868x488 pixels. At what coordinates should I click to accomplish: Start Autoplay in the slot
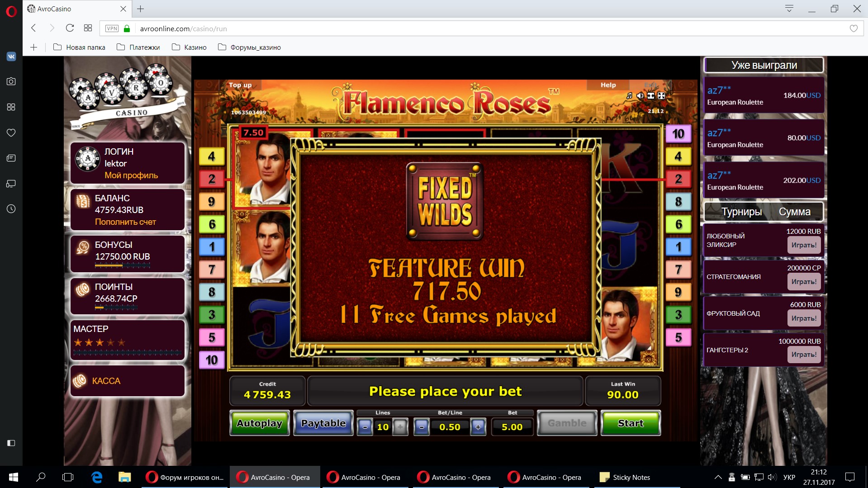click(x=260, y=423)
